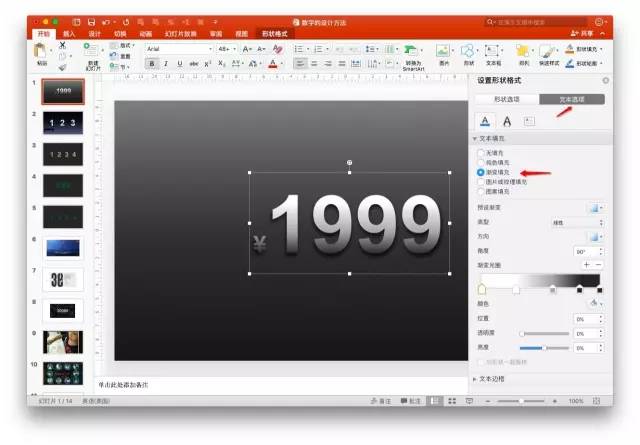Open the 插入 ribbon tab
640x445 pixels.
click(69, 33)
